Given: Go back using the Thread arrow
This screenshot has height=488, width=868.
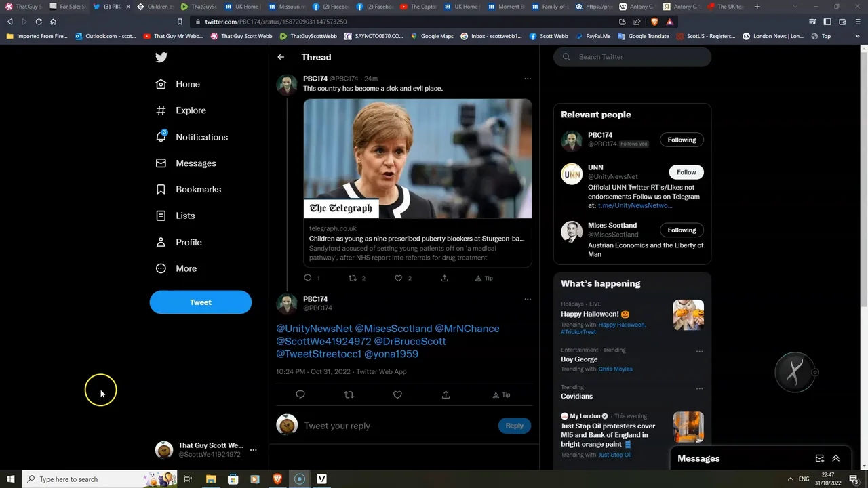Looking at the screenshot, I should 281,57.
